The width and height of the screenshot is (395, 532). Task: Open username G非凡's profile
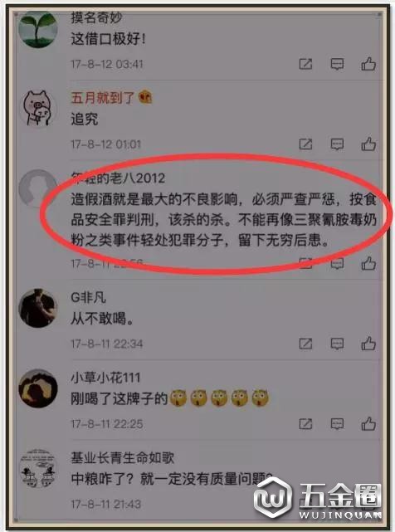pos(88,298)
